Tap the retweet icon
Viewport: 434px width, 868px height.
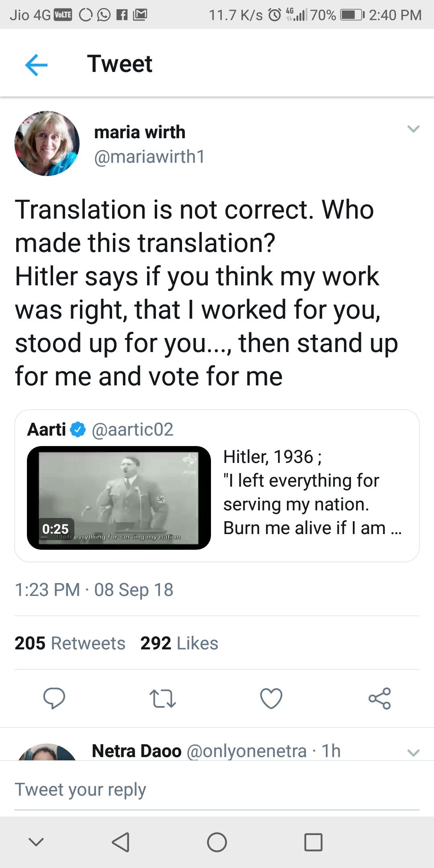point(162,698)
